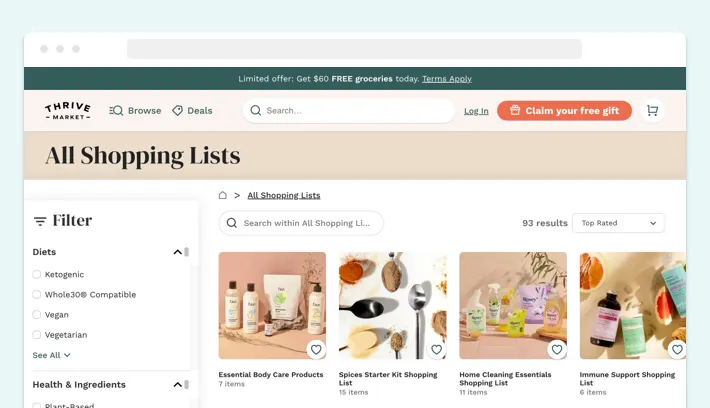This screenshot has width=710, height=408.
Task: Go to home via breadcrumb house icon
Action: point(222,195)
